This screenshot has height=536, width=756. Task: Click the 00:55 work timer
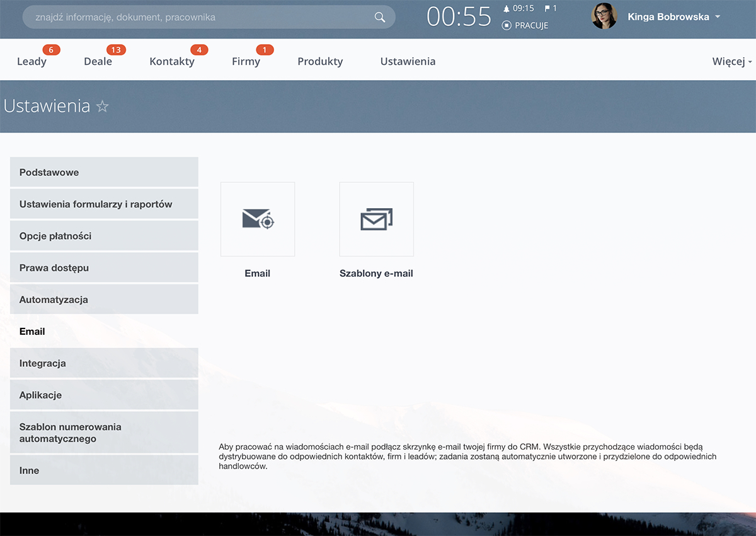tap(459, 17)
